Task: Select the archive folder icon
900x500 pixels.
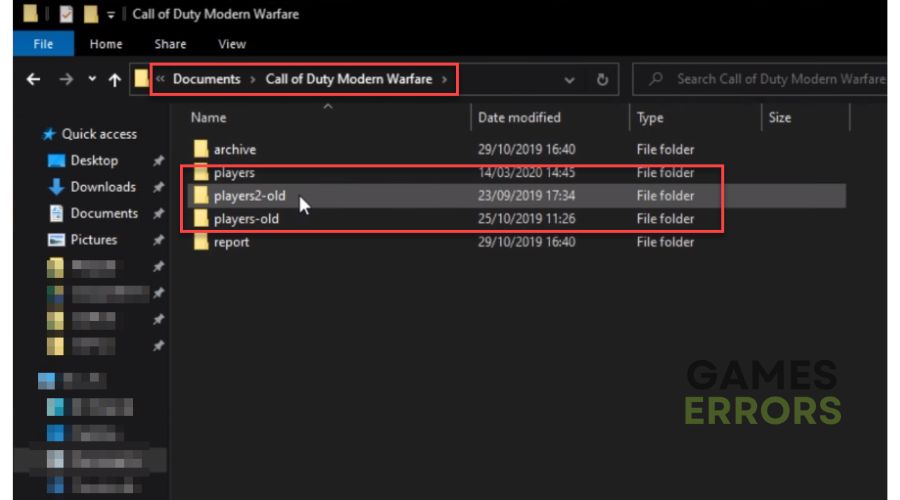Action: click(201, 149)
